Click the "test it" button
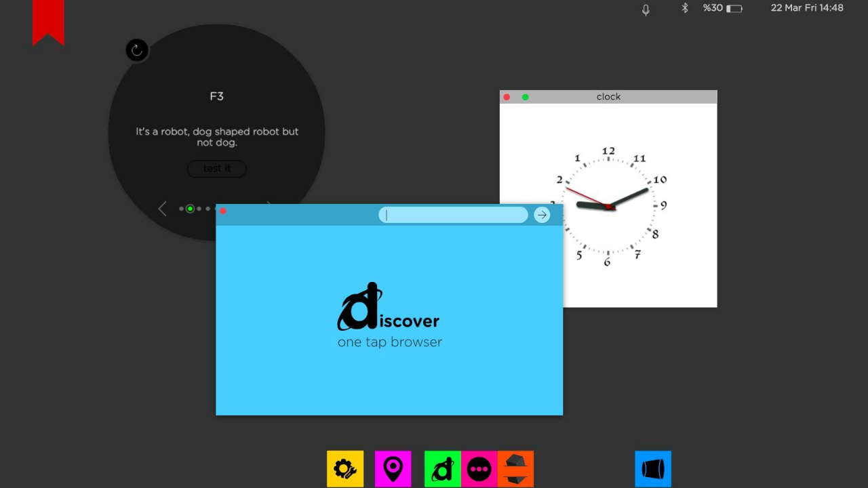This screenshot has height=488, width=868. [217, 169]
